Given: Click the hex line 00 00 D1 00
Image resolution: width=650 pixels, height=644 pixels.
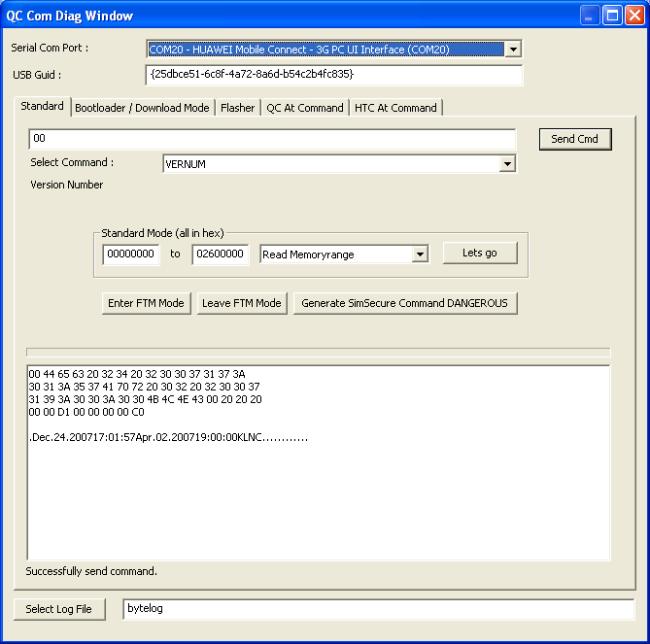Looking at the screenshot, I should click(x=86, y=413).
